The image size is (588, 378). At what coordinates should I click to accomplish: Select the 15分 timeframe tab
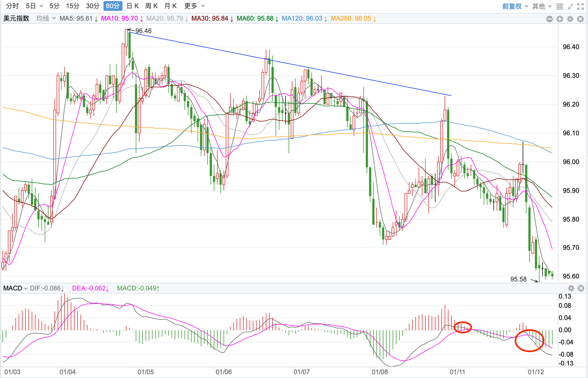click(73, 6)
